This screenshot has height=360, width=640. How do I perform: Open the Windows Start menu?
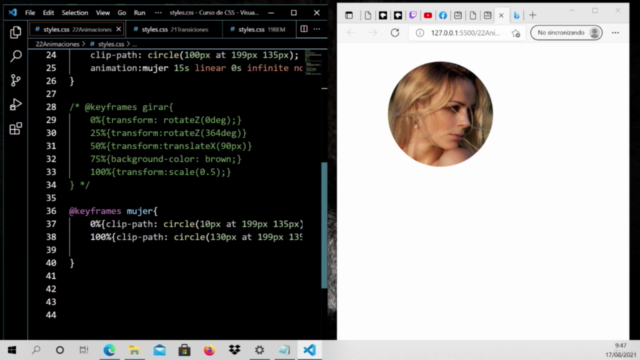click(12, 350)
